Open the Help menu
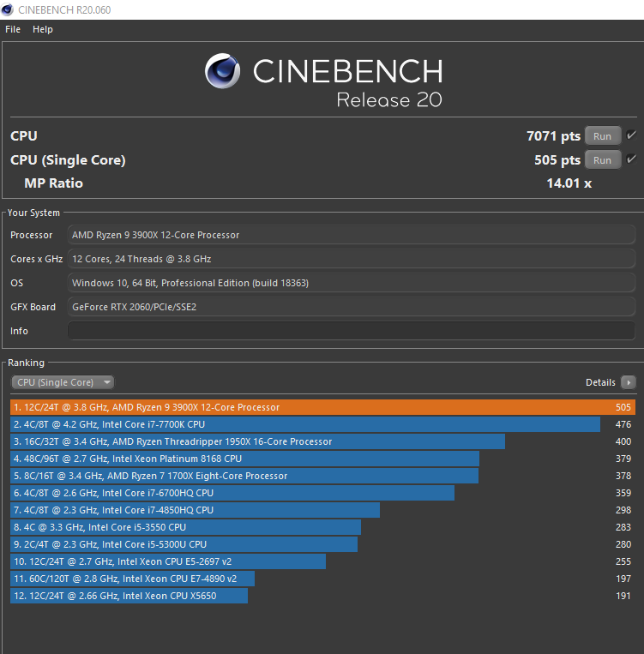644x654 pixels. pos(43,29)
